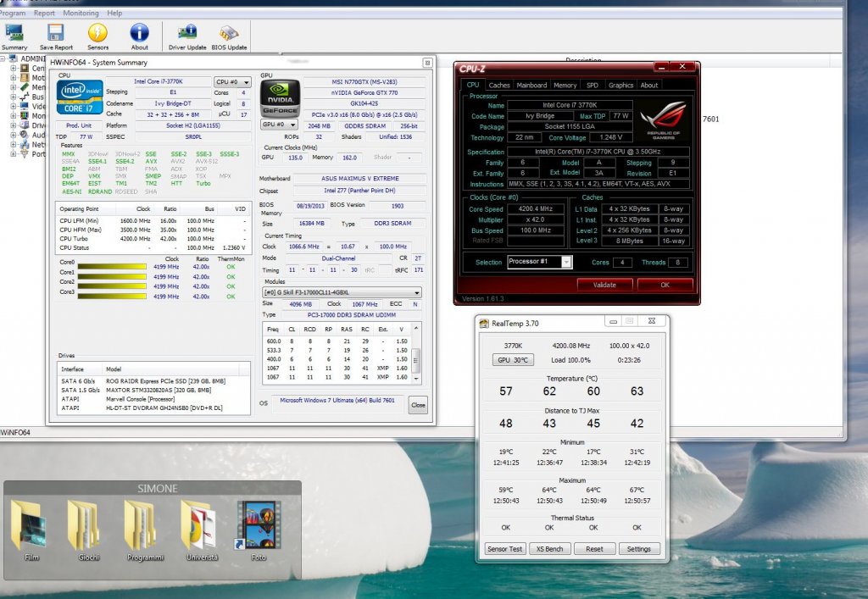
Task: Select the 'Net' network tree icon
Action: (25, 144)
